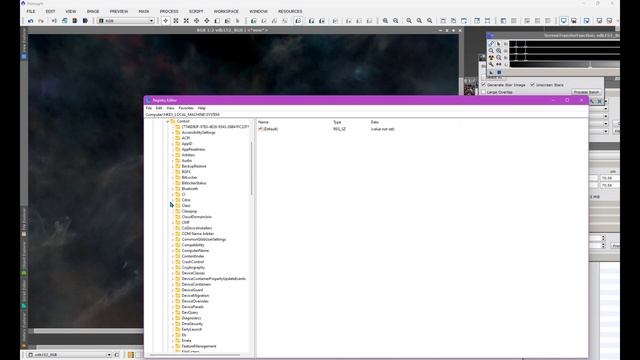Select the arrow pointer icon in ScreenTransferFunction
This screenshot has height=360, width=640.
click(498, 44)
